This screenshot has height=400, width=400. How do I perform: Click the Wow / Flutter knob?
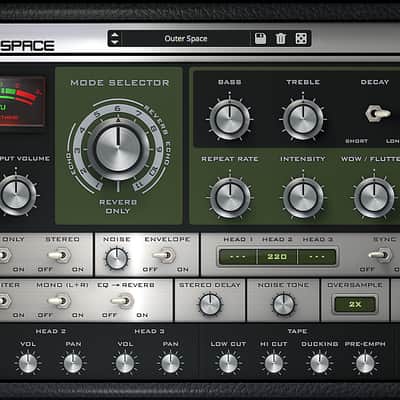click(374, 197)
